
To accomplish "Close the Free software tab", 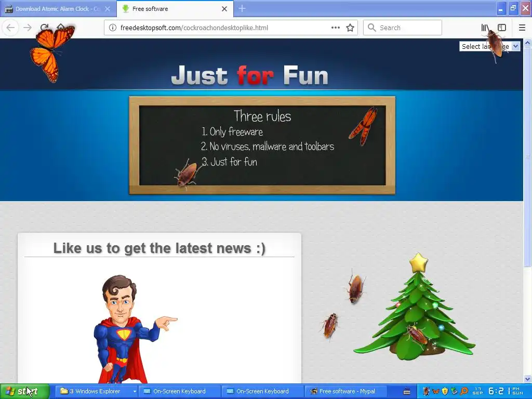I will point(224,9).
